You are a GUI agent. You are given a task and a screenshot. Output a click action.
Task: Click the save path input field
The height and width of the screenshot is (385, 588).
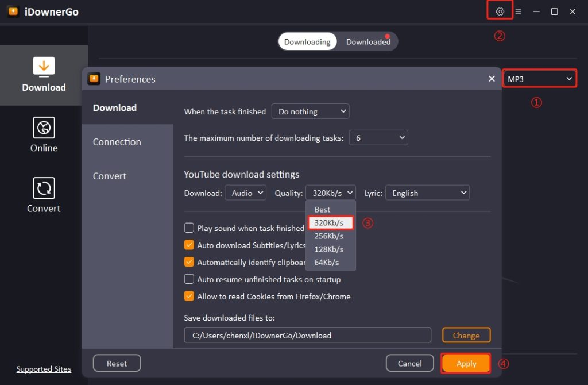coord(308,335)
